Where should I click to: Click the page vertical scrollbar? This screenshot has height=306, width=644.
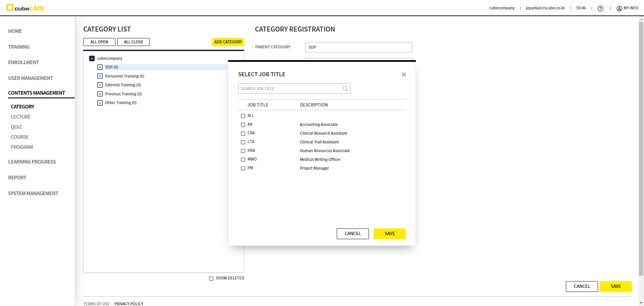point(641,148)
